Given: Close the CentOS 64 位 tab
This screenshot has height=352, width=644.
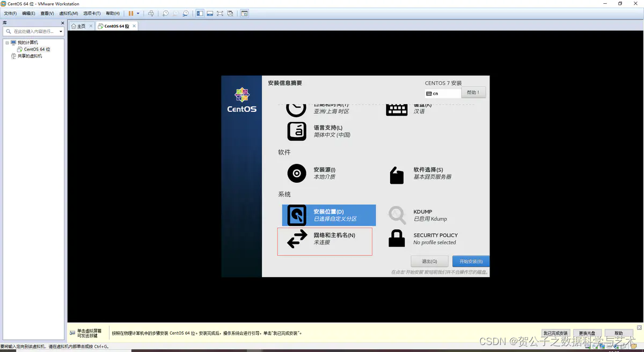Looking at the screenshot, I should (134, 26).
